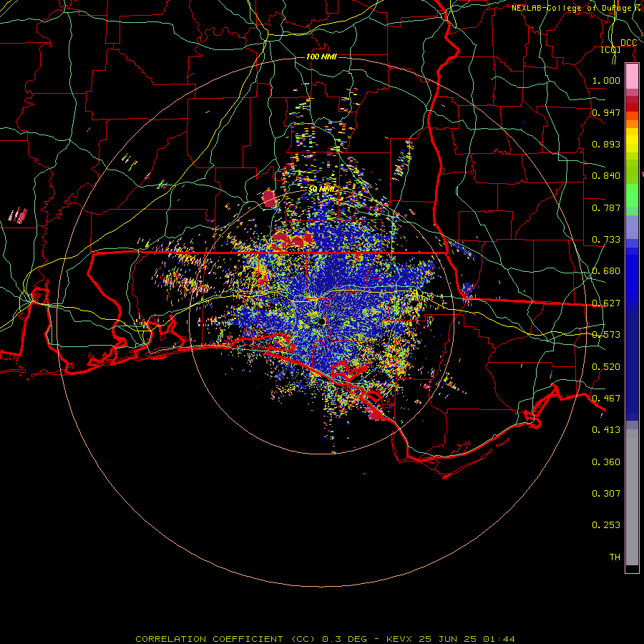Click the 0.413 scale value
644x644 pixels.
pyautogui.click(x=606, y=430)
